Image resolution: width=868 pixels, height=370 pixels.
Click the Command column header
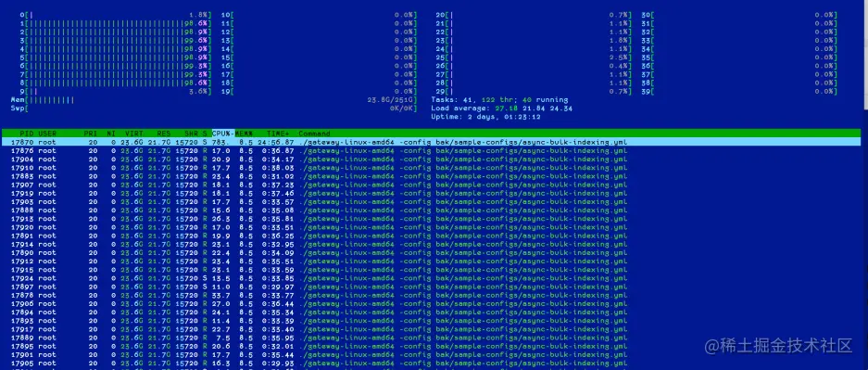(314, 134)
